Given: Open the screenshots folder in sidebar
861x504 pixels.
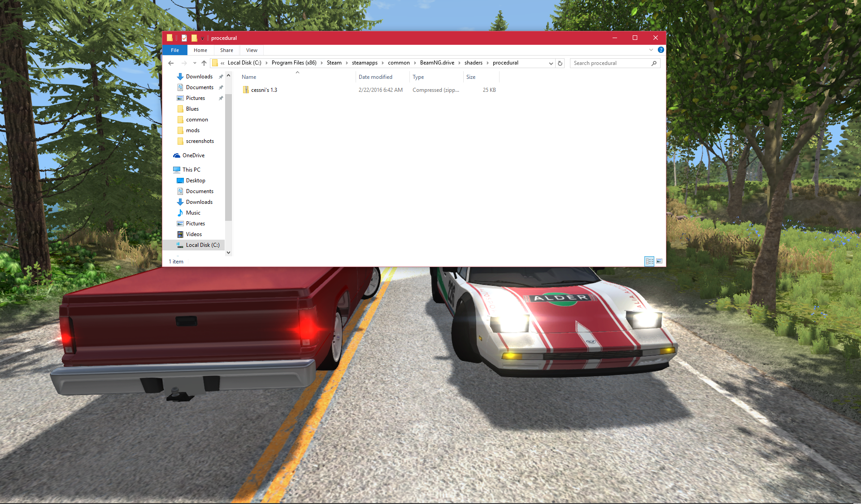Looking at the screenshot, I should pyautogui.click(x=200, y=141).
